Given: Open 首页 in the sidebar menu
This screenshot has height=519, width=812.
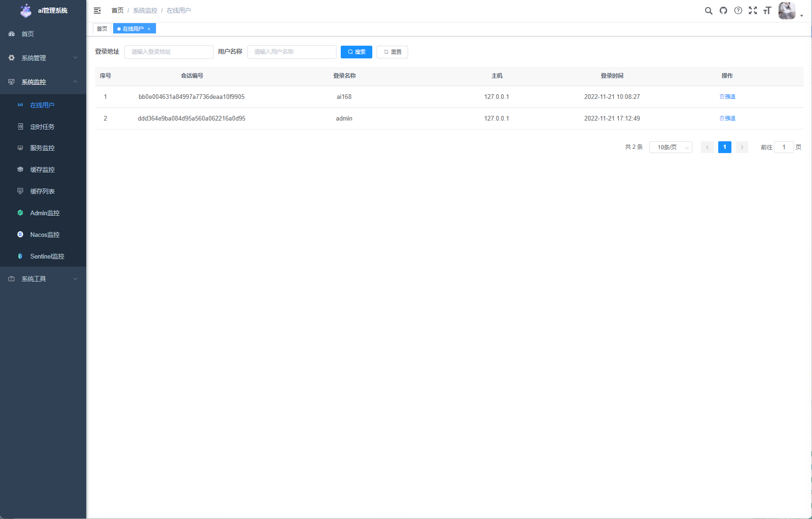Looking at the screenshot, I should point(43,34).
